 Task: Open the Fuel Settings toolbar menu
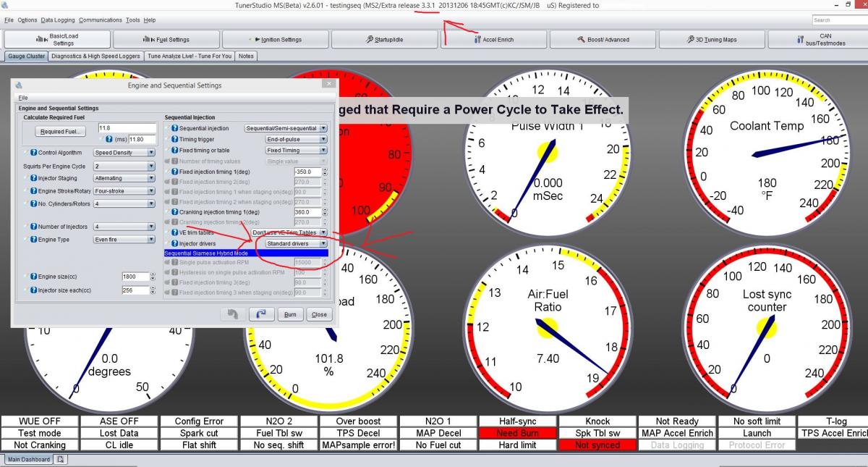click(x=166, y=39)
